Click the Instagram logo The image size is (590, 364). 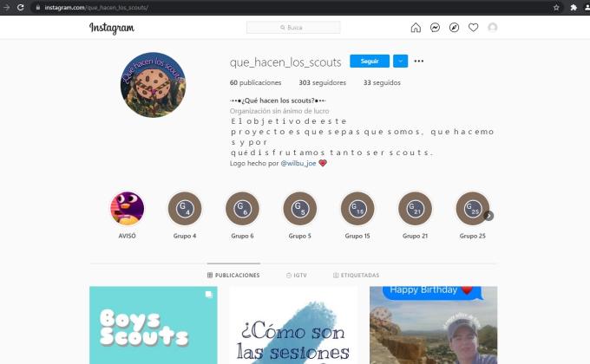112,28
